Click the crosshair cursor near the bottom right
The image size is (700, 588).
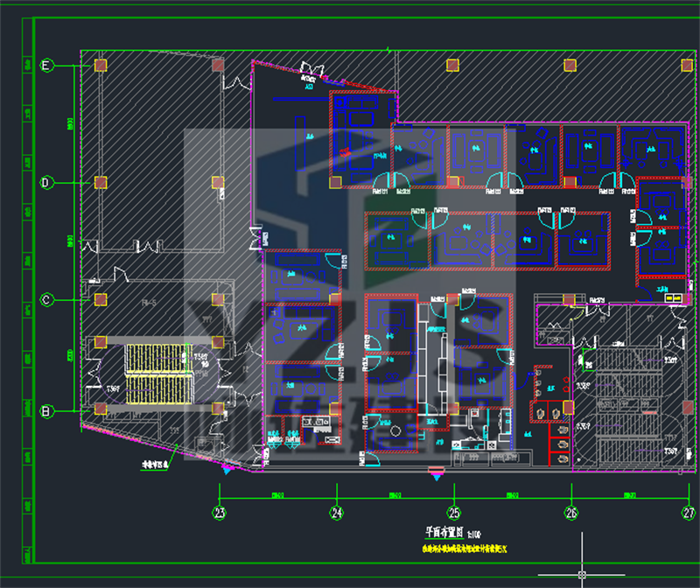click(582, 574)
